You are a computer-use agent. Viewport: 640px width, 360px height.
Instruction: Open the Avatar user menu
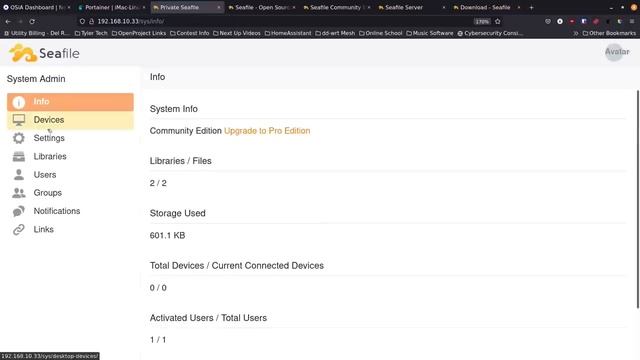click(617, 52)
